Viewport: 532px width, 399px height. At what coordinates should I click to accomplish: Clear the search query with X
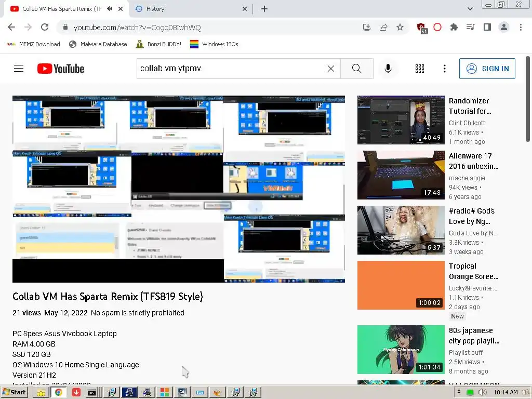pos(331,69)
